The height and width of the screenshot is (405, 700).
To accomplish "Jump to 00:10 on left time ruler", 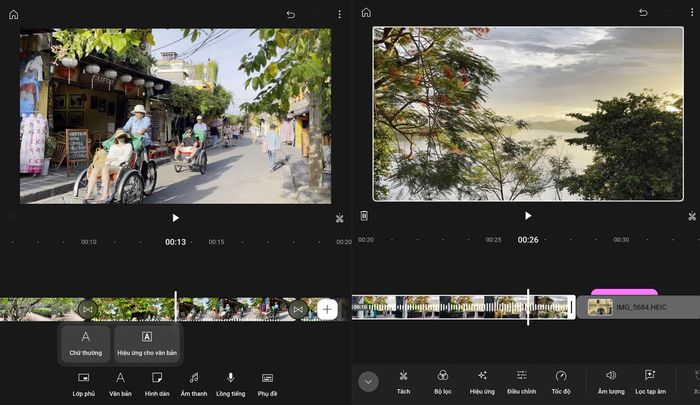I will pos(88,242).
